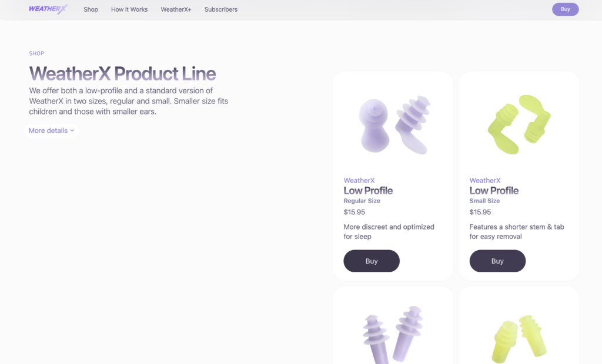This screenshot has width=602, height=364.
Task: Buy the Small Size Low Profile earplugs
Action: (497, 261)
